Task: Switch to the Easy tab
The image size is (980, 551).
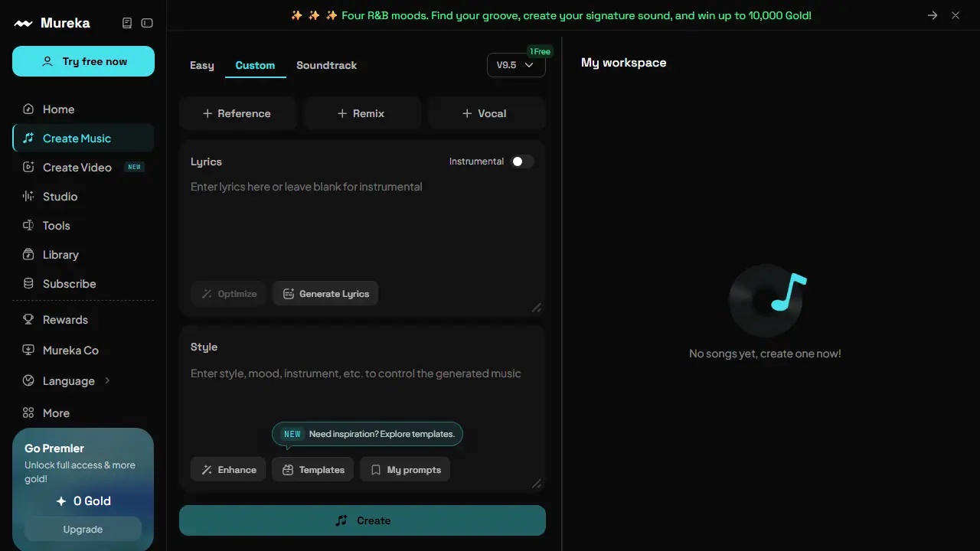Action: coord(202,65)
